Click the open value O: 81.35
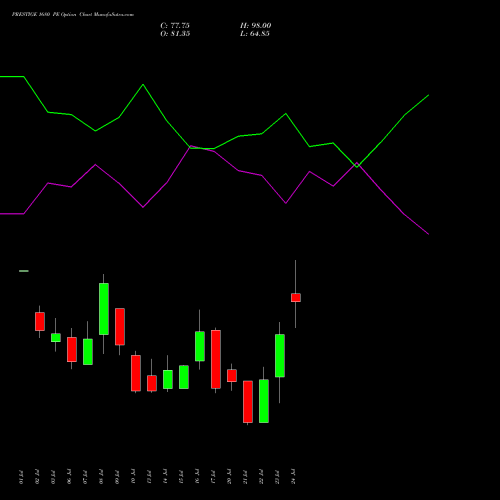The width and height of the screenshot is (500, 500). coord(175,34)
